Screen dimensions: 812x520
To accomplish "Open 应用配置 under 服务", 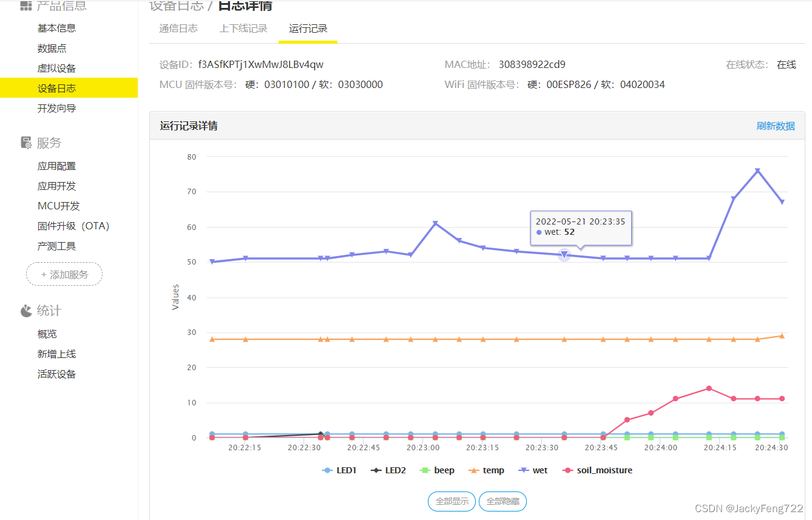I will point(56,166).
